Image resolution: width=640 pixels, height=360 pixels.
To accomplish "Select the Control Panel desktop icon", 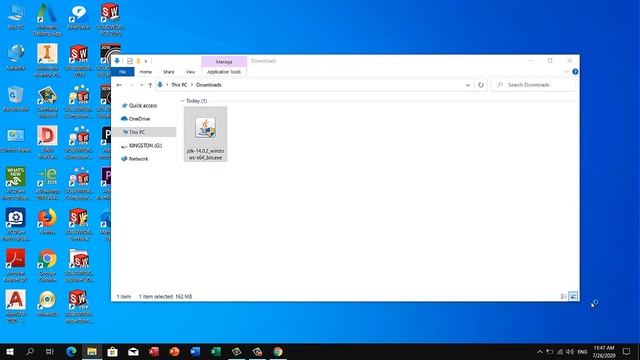I will [x=16, y=140].
